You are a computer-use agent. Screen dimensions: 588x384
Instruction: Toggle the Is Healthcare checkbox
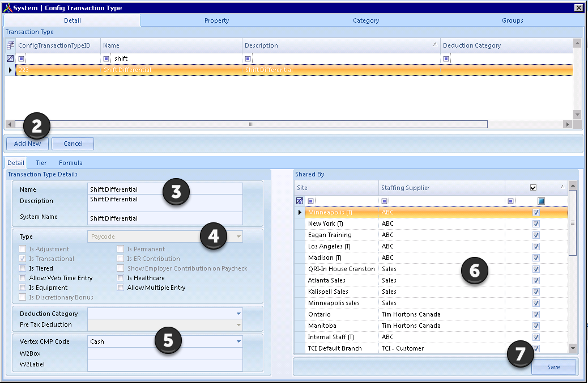pyautogui.click(x=120, y=278)
